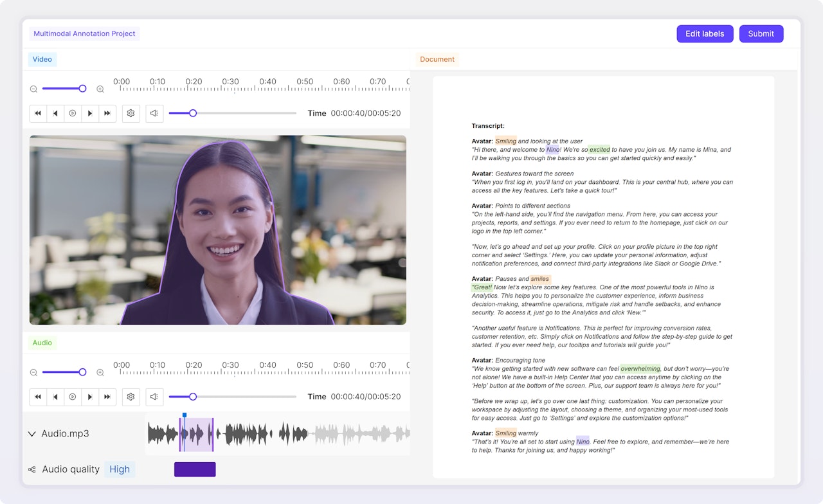Select the Video tab label
This screenshot has height=504, width=823.
[x=42, y=60]
